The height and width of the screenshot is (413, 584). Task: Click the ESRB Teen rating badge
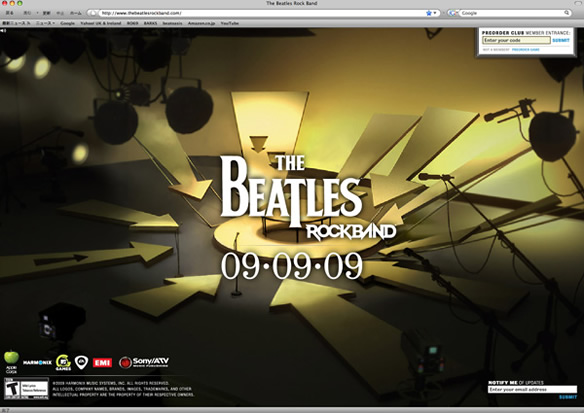(26, 389)
